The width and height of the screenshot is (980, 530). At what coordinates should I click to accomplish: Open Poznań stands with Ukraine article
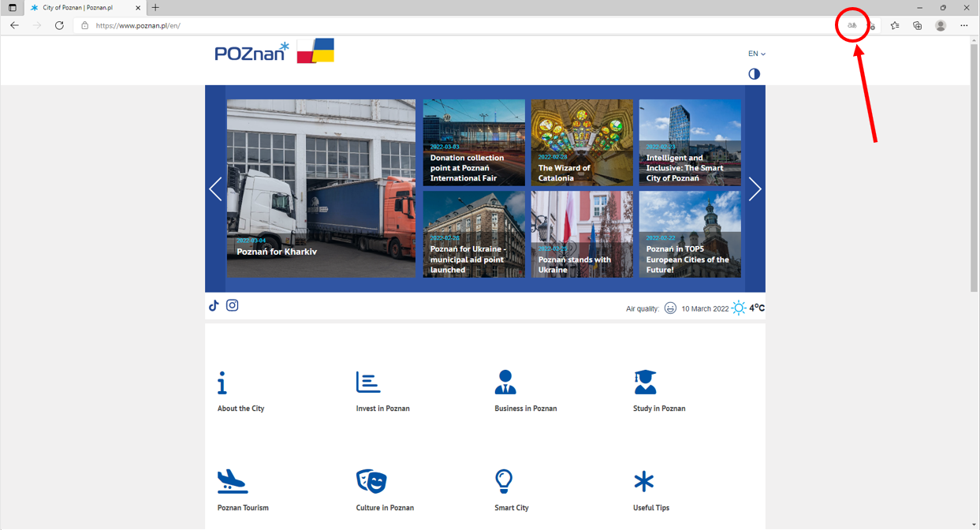(x=582, y=234)
